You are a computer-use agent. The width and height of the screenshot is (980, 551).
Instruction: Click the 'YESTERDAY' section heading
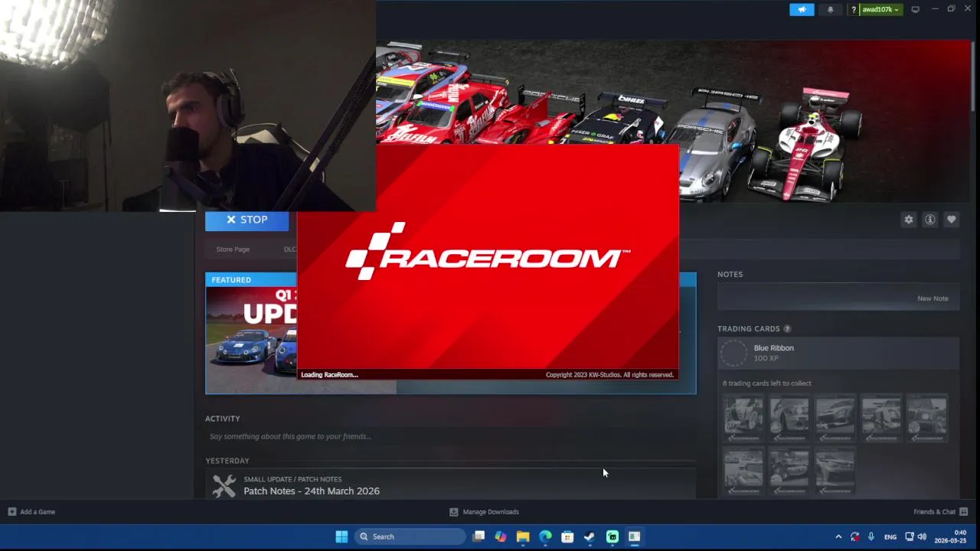227,461
